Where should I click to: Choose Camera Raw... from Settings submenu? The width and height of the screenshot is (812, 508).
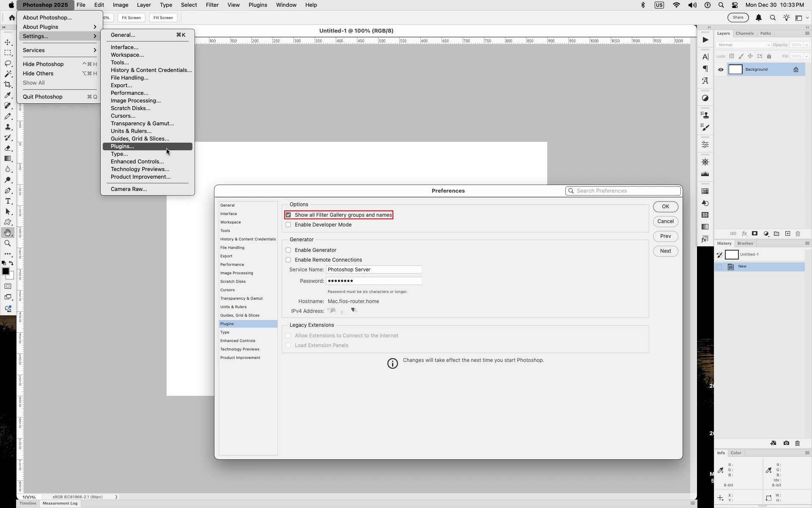129,189
